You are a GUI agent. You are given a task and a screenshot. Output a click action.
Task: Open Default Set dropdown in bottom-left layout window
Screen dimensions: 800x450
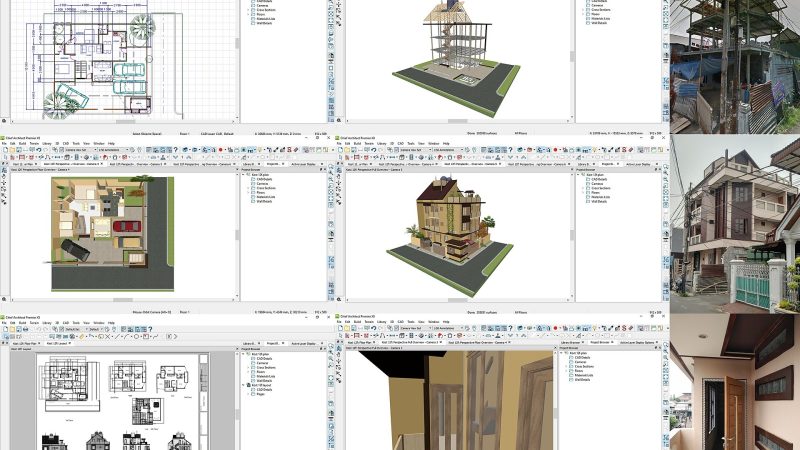click(76, 329)
